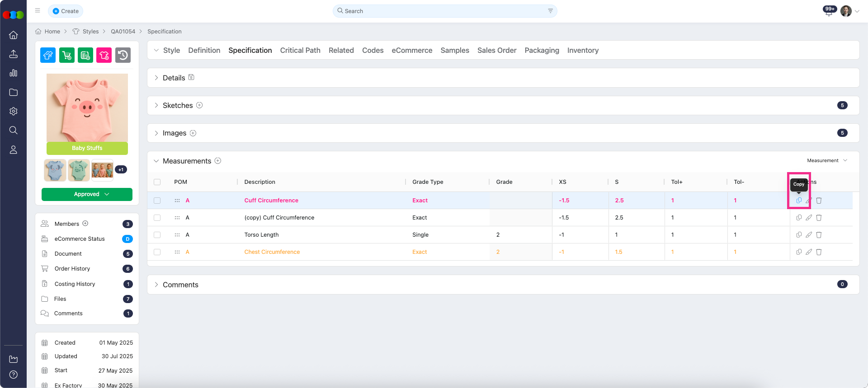Click the copy icon for Cuff Circumference row
This screenshot has width=868, height=388.
click(799, 201)
